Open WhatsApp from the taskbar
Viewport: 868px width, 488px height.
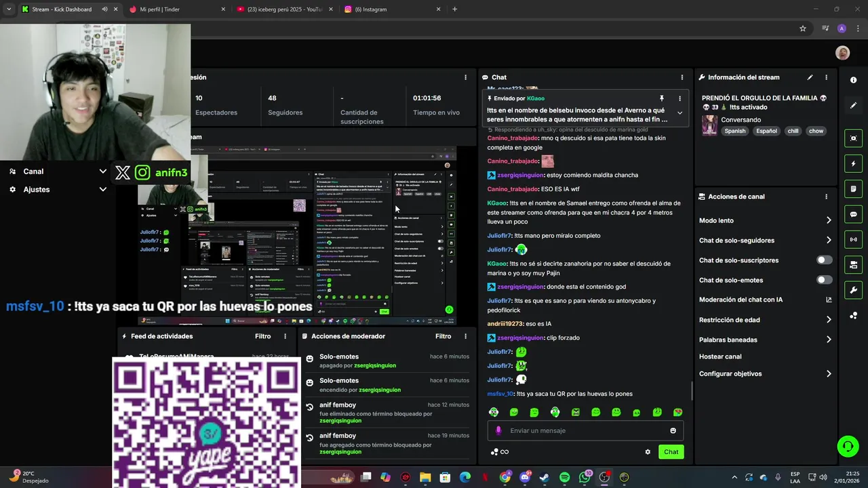(585, 477)
